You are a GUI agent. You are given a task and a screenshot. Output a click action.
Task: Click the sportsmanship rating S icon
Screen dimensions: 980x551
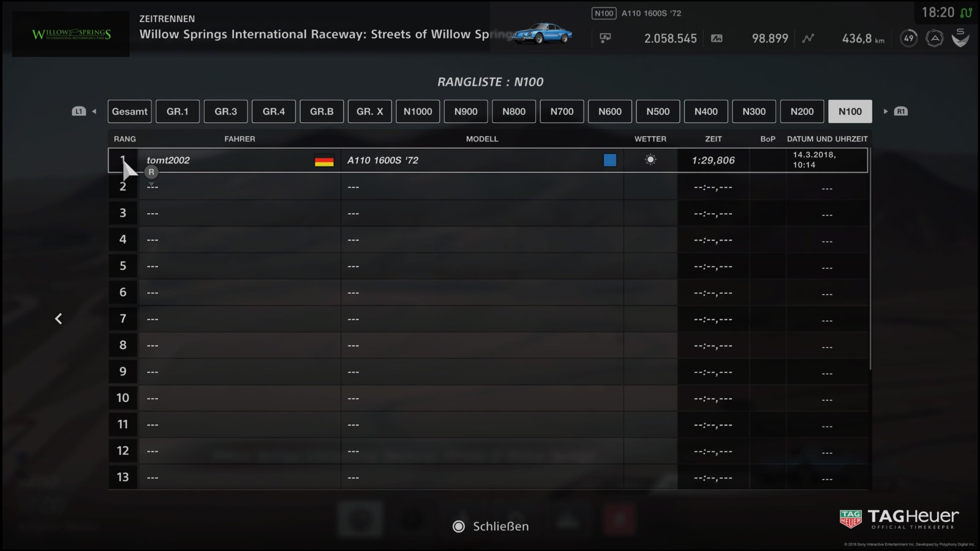click(960, 37)
